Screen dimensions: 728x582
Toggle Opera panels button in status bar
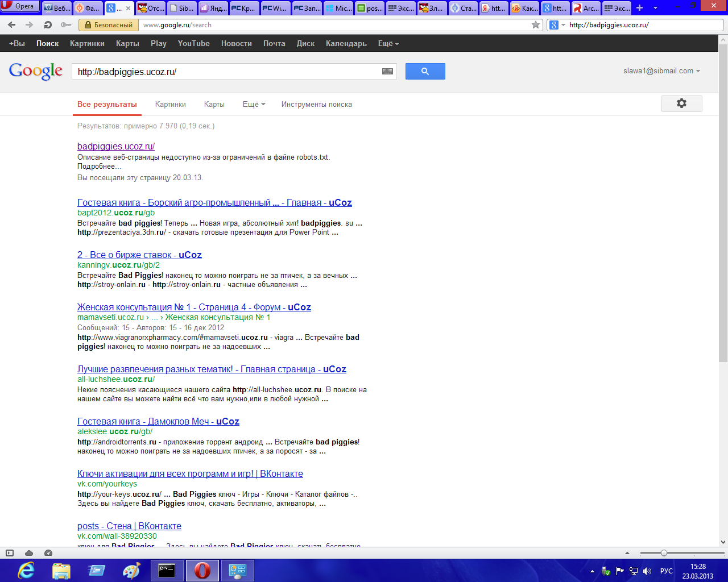pyautogui.click(x=10, y=553)
